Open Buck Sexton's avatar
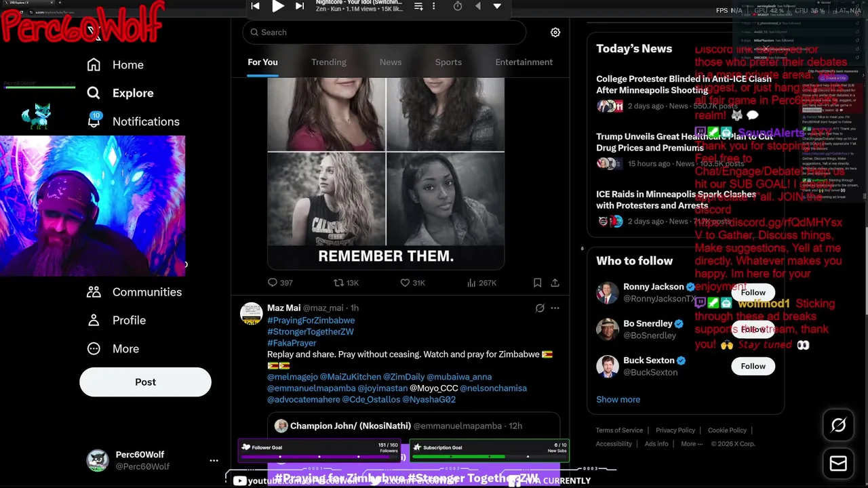 tap(608, 366)
